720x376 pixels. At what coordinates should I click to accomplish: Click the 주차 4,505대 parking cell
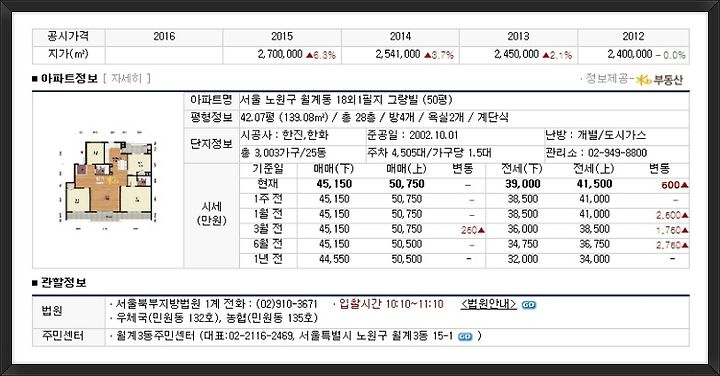(x=429, y=153)
